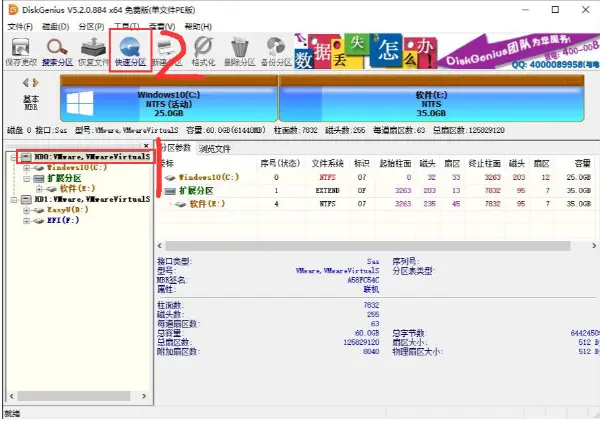Click the 容量 column header
600x421 pixels.
point(583,164)
